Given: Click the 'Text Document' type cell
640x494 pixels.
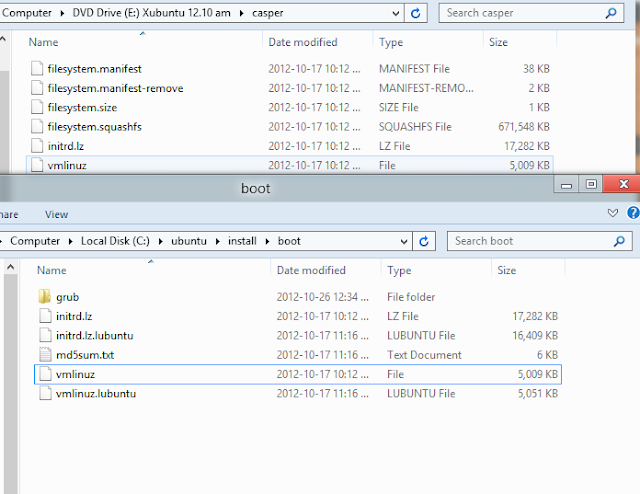Looking at the screenshot, I should click(x=424, y=355).
